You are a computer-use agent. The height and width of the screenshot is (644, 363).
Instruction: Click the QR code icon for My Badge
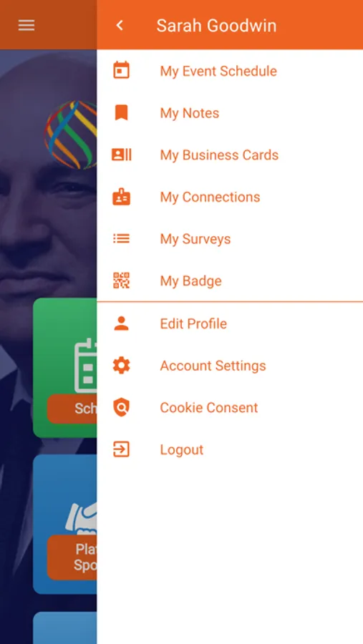point(121,280)
